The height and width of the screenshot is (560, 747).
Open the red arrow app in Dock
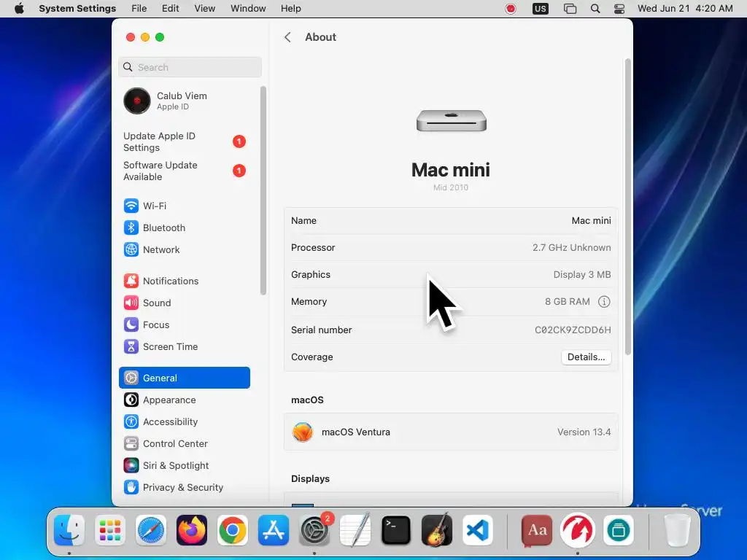point(578,530)
